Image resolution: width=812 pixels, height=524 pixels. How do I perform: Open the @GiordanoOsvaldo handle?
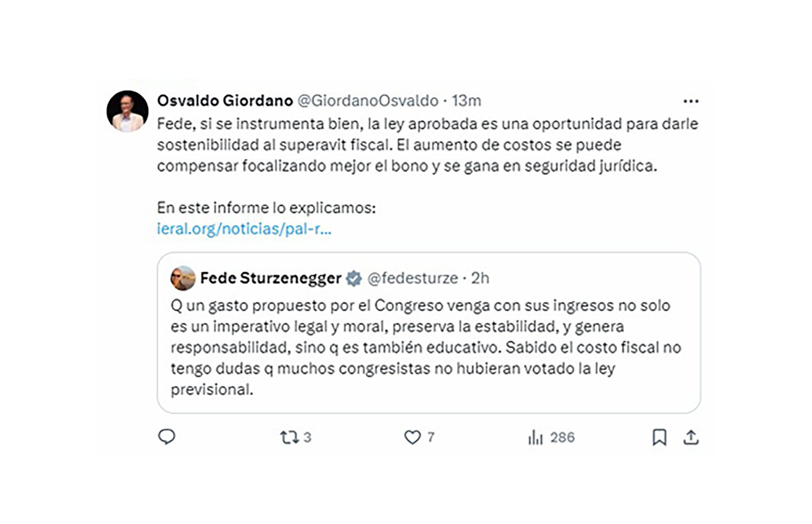[368, 101]
